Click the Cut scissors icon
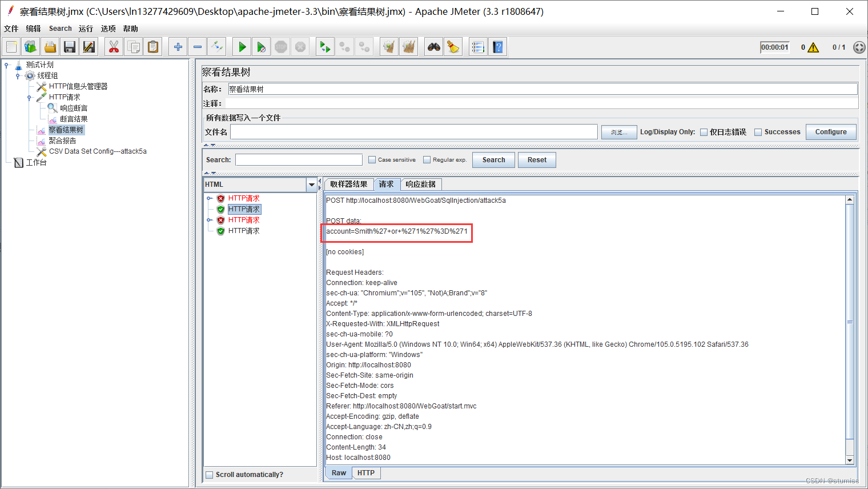Image resolution: width=868 pixels, height=489 pixels. (x=114, y=47)
